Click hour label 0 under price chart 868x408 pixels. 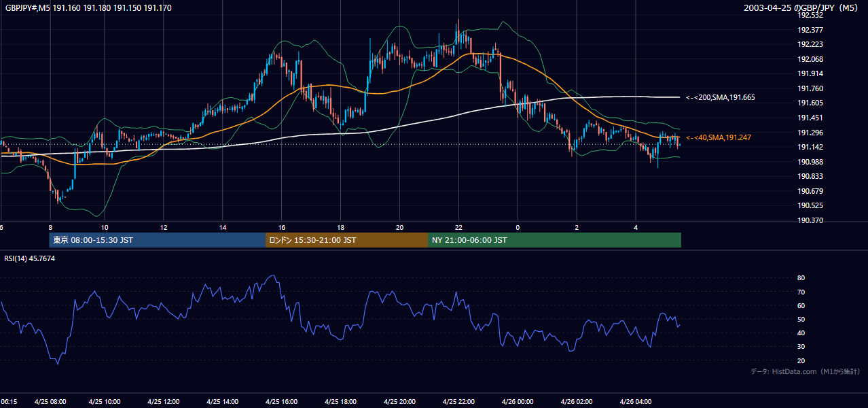pos(518,228)
